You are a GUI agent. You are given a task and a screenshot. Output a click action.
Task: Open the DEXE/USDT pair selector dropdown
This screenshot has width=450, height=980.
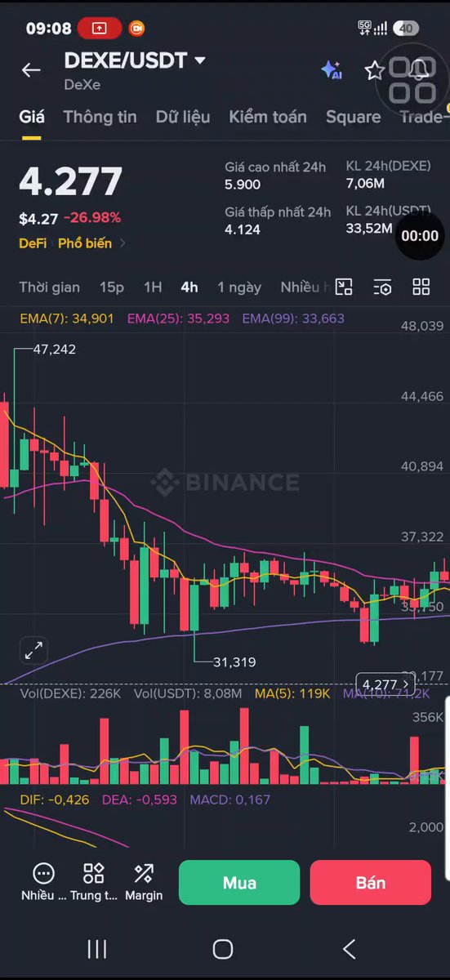pyautogui.click(x=135, y=61)
